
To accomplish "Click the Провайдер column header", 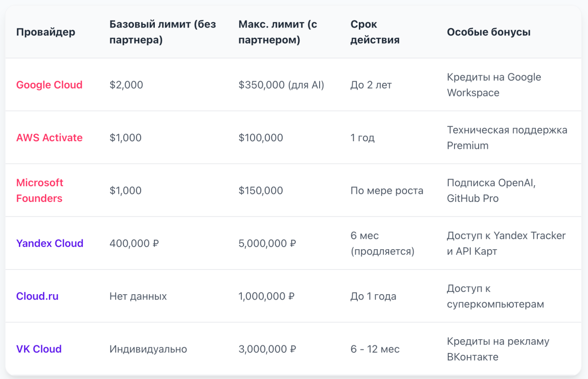I will tap(45, 32).
